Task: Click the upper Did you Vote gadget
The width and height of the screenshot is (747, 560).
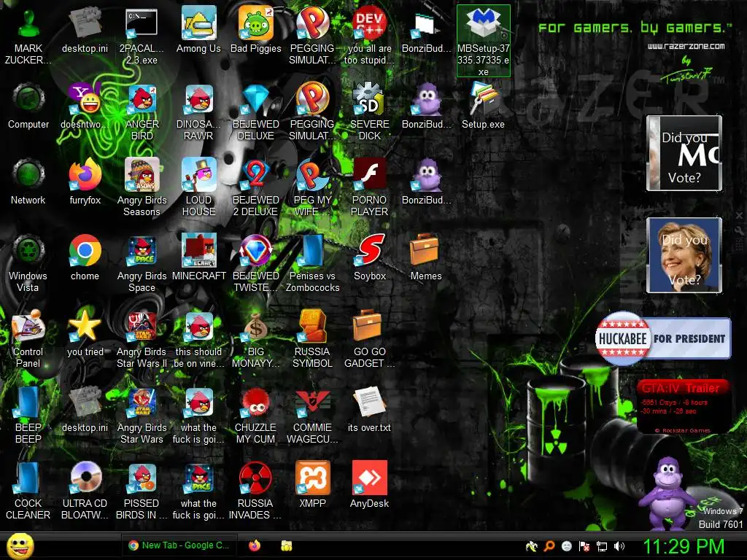Action: 684,153
